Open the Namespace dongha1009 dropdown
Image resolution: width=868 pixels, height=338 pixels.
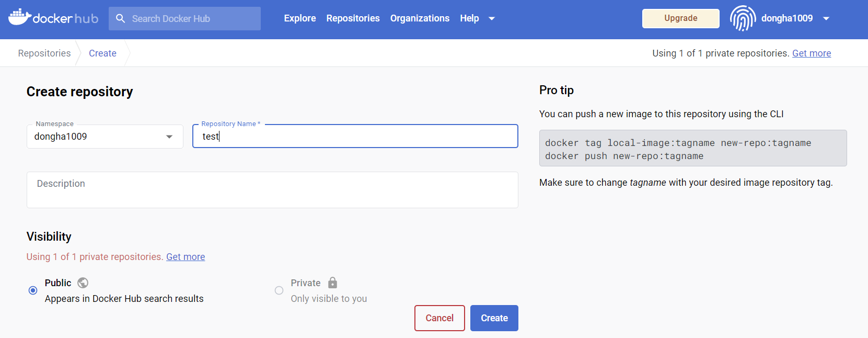[x=105, y=137]
